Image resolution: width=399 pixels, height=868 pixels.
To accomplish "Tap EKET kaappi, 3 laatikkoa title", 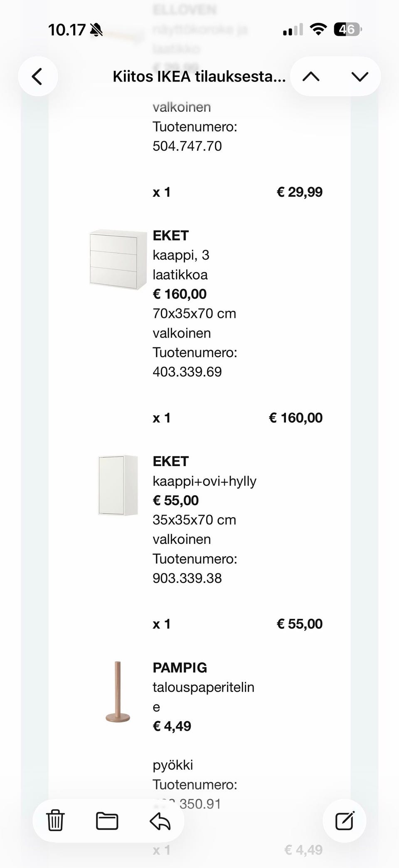I will coord(170,236).
